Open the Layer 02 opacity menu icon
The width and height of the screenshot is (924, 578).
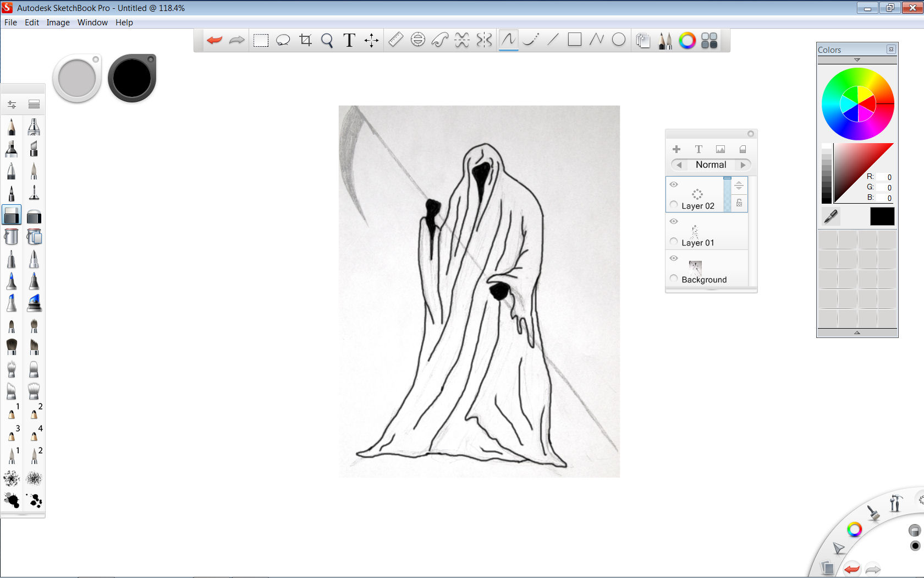coord(739,186)
